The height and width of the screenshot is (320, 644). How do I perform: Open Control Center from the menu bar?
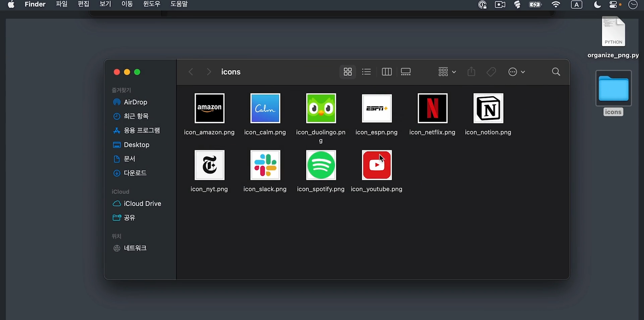(614, 4)
